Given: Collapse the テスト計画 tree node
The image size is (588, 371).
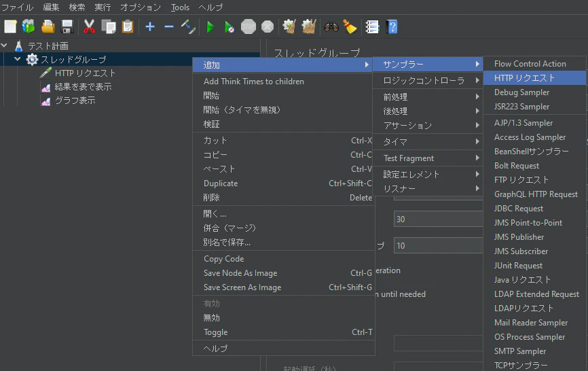Looking at the screenshot, I should click(4, 46).
